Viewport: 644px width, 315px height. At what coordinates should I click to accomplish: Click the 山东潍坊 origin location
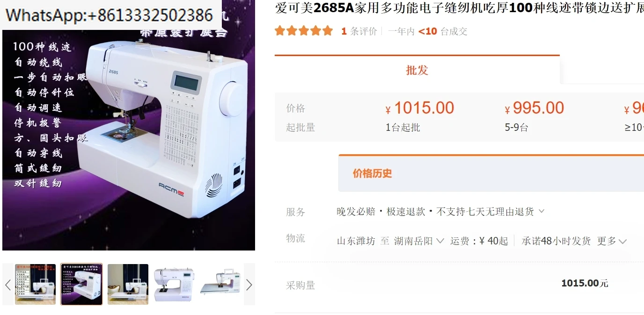356,241
